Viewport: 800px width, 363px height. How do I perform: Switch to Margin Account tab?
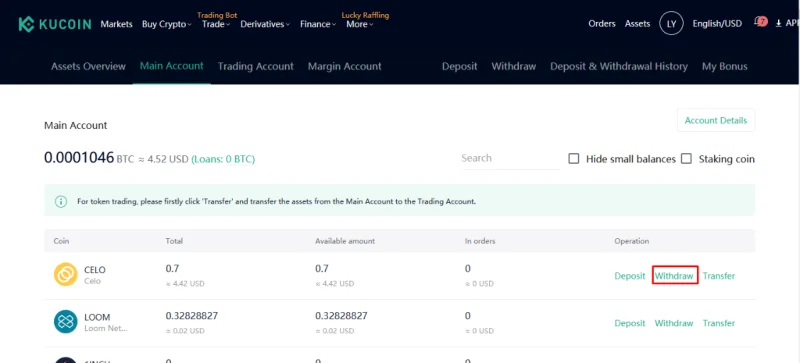point(344,66)
